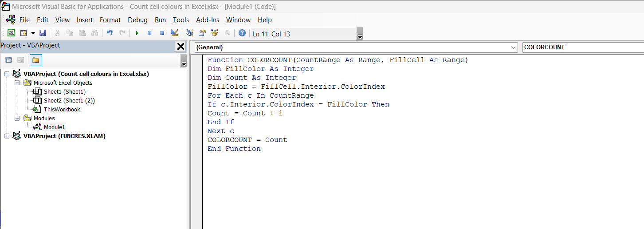Click the 'For Each c In CountRange' line
Viewport: 644px width, 229px height.
coord(261,95)
